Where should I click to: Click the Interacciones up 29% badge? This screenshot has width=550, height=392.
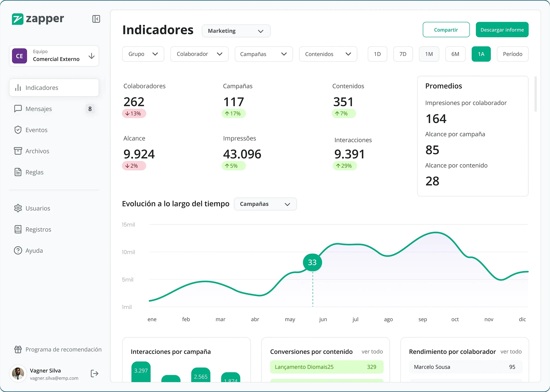[x=345, y=166]
